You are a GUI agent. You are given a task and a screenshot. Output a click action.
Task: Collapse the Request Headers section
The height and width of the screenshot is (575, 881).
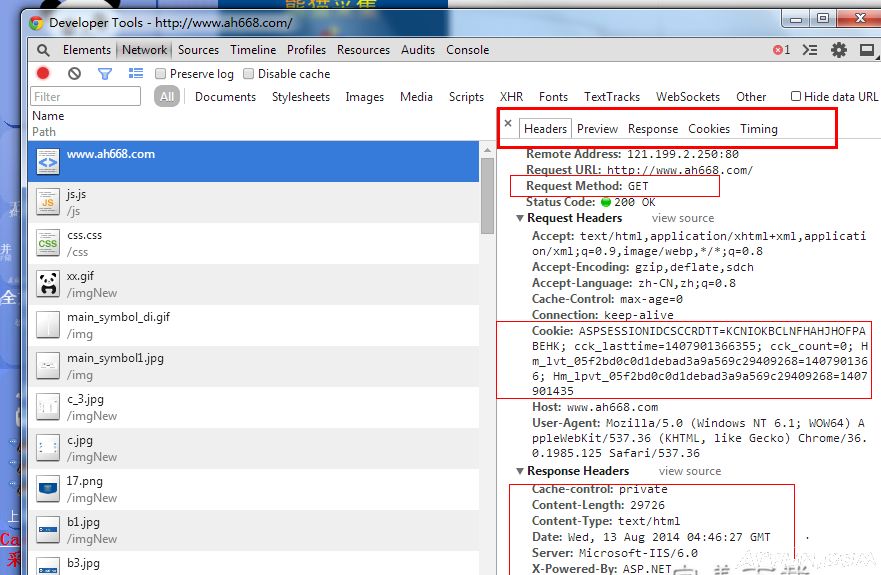click(520, 218)
